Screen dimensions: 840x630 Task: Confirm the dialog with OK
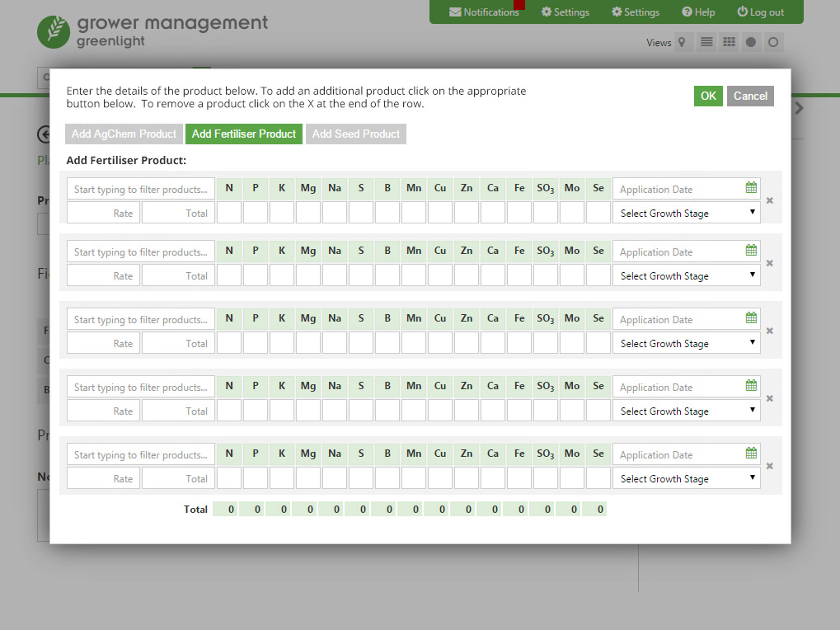point(708,96)
